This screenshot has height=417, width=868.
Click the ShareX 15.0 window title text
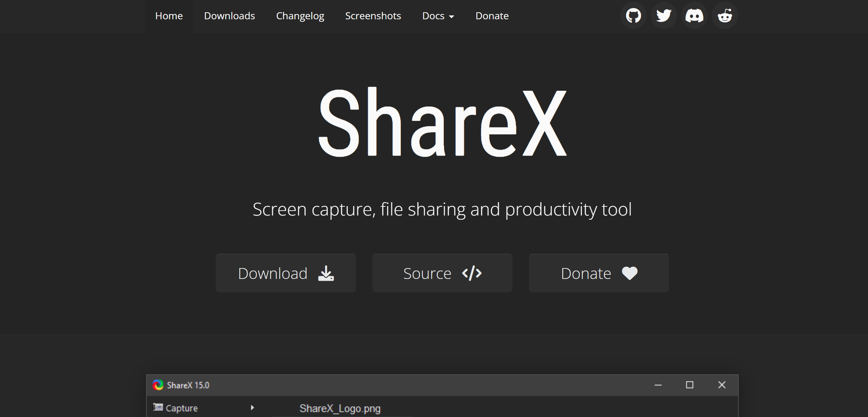pyautogui.click(x=188, y=385)
